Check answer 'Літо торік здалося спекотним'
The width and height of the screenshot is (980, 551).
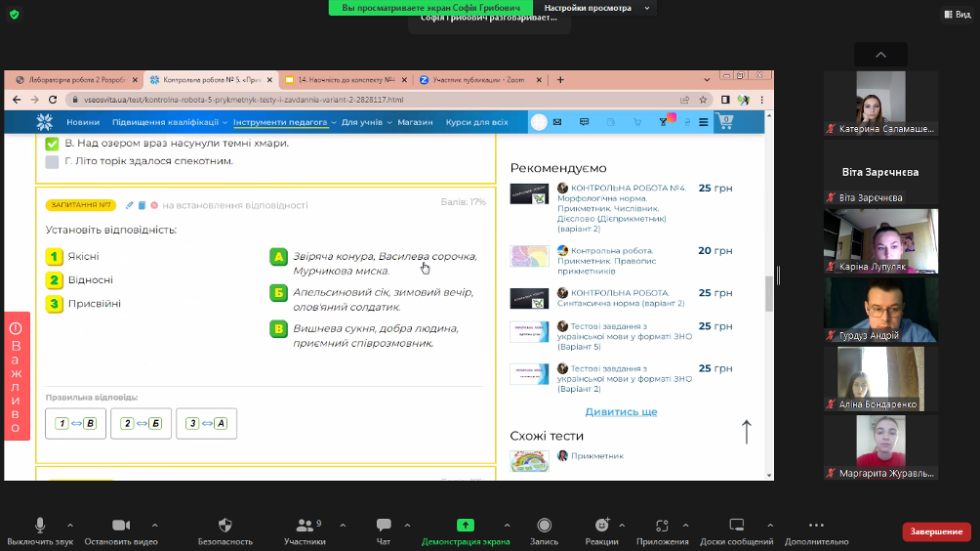[53, 161]
